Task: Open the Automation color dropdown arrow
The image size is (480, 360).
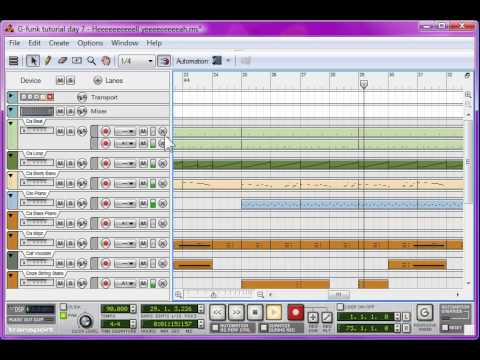Action: pyautogui.click(x=228, y=61)
